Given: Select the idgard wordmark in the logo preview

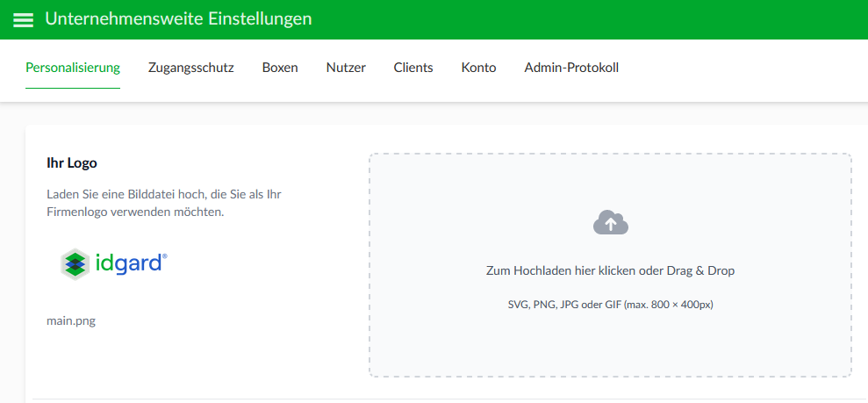Looking at the screenshot, I should (127, 263).
